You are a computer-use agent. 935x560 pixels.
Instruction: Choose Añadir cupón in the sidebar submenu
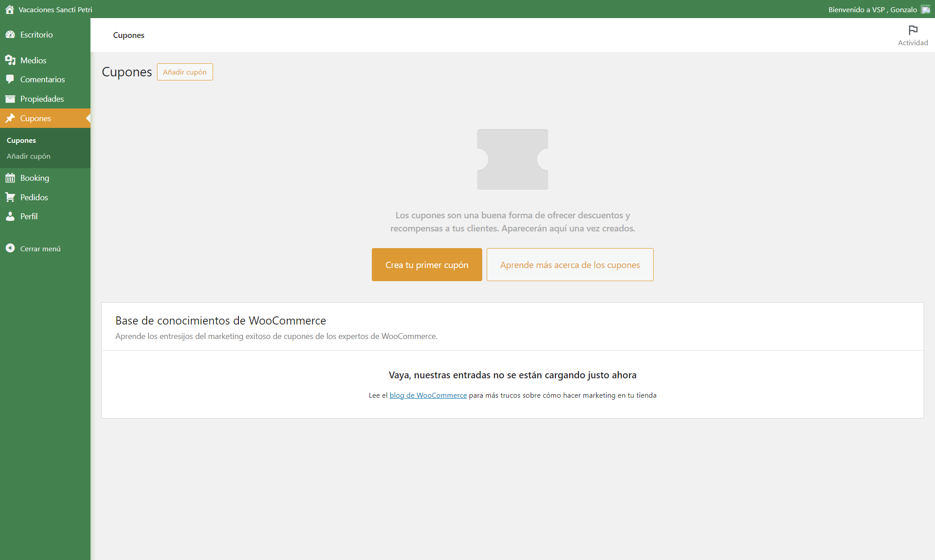point(28,156)
